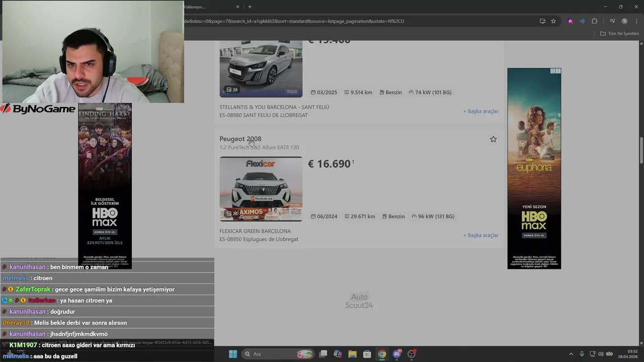Click the pink extension icon in the toolbar

pyautogui.click(x=570, y=21)
